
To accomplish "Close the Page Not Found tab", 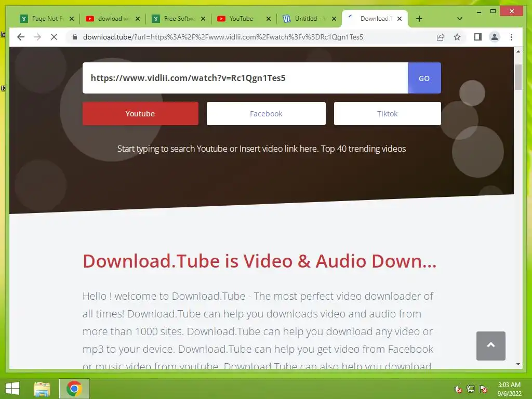I will 72,19.
